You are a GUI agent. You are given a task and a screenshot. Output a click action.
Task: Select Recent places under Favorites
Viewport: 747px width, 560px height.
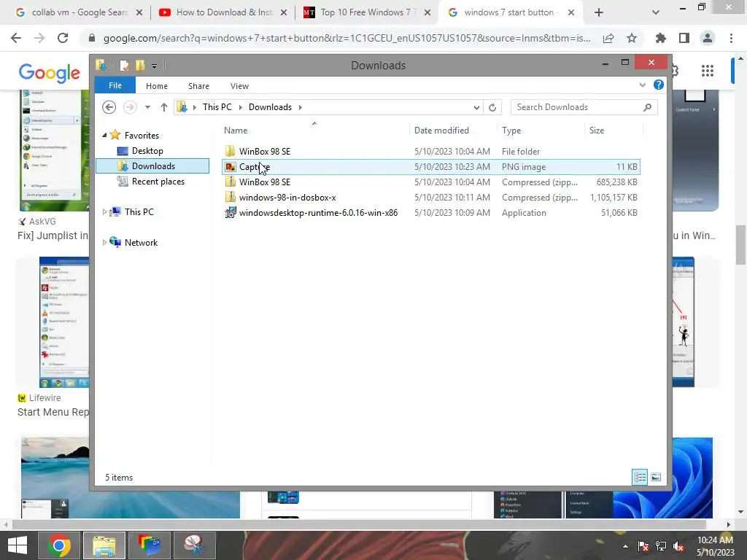click(158, 182)
